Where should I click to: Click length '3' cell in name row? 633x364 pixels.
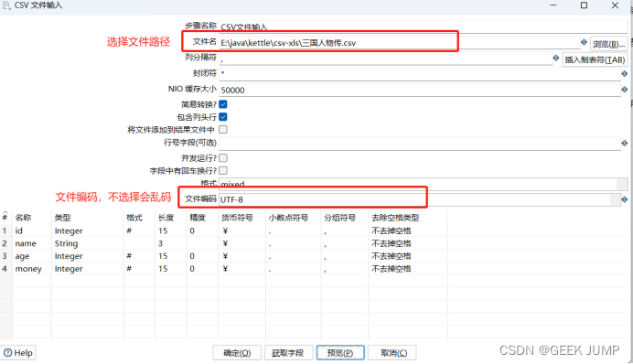point(170,243)
